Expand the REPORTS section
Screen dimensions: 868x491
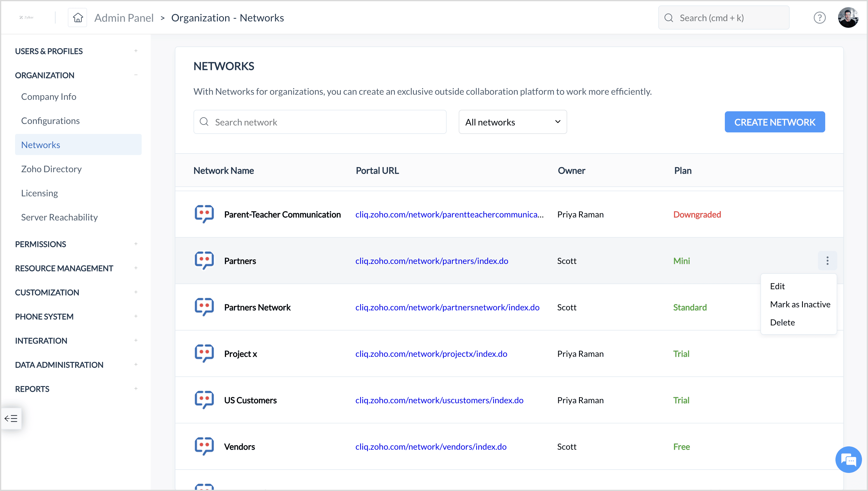tap(136, 388)
